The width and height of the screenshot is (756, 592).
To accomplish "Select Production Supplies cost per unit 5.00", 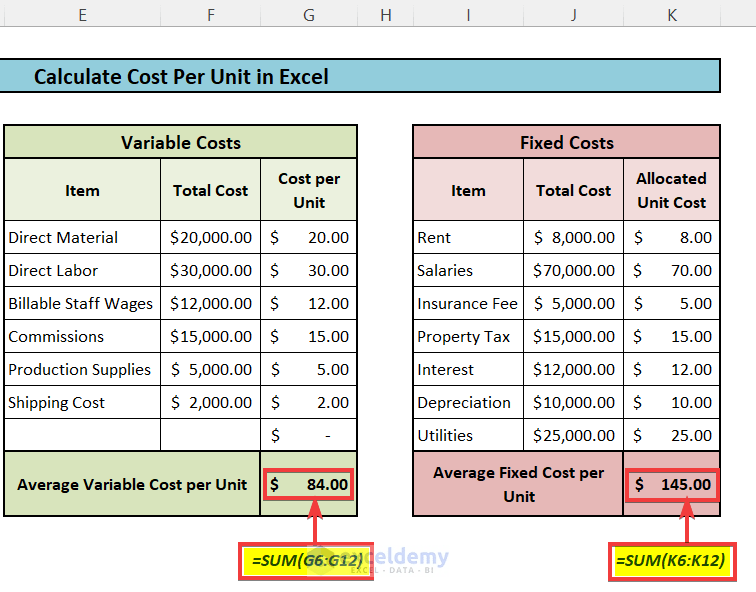I will click(309, 369).
